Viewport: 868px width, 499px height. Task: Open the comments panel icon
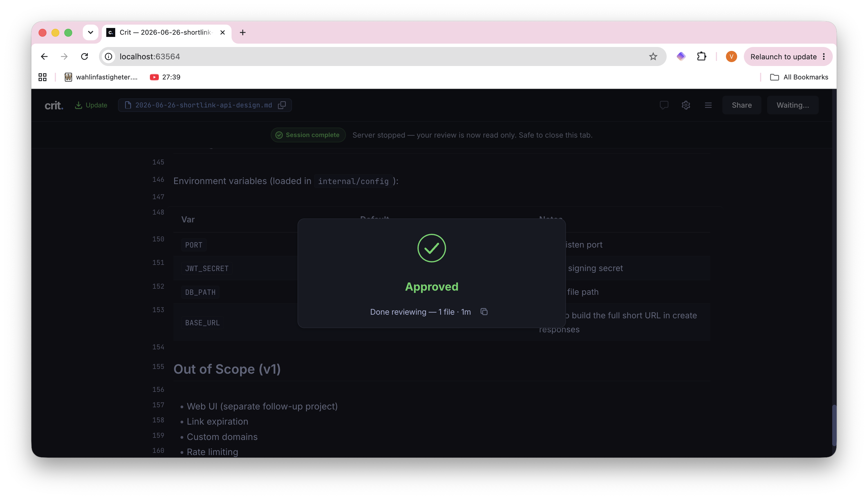[664, 105]
